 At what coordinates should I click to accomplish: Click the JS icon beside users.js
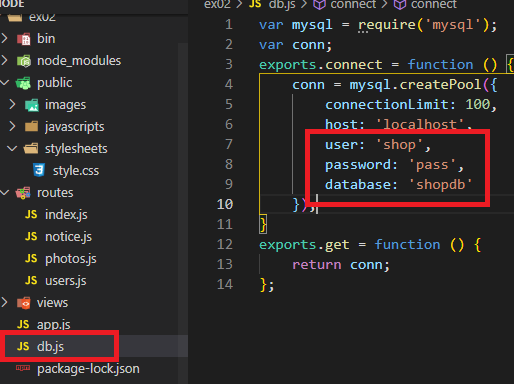31,280
